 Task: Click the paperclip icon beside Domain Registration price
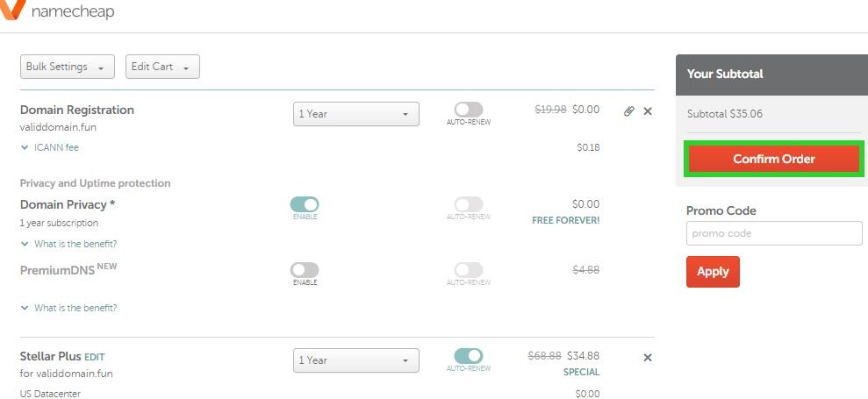pyautogui.click(x=628, y=111)
